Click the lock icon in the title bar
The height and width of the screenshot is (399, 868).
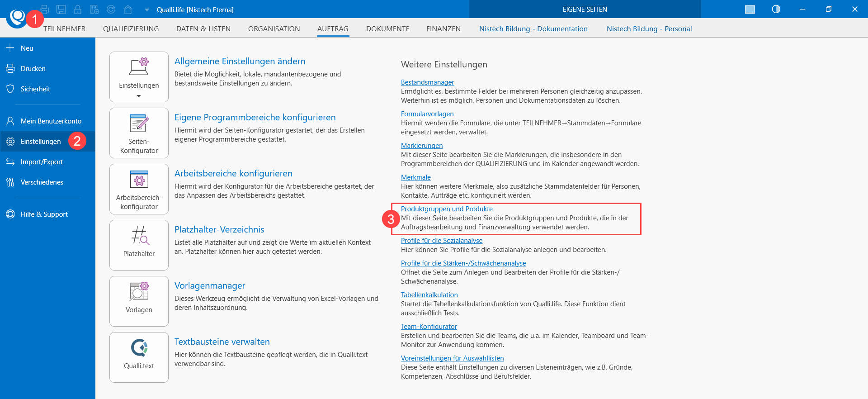point(78,9)
